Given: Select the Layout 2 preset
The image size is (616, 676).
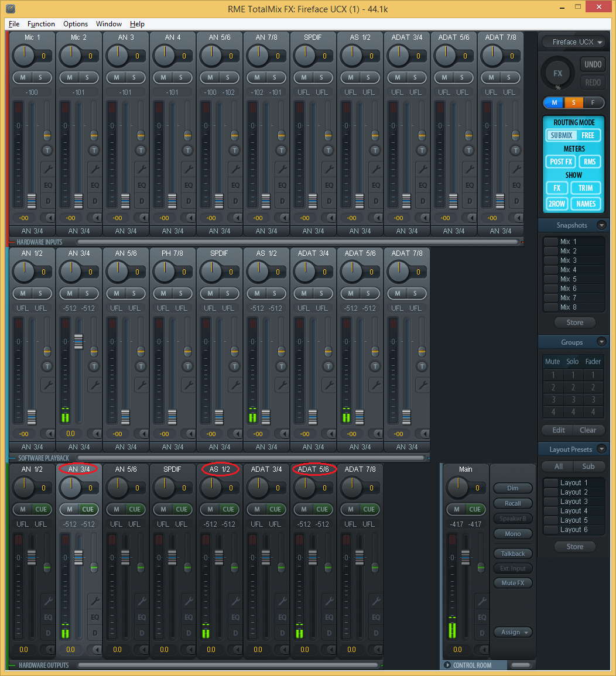Looking at the screenshot, I should 574,492.
